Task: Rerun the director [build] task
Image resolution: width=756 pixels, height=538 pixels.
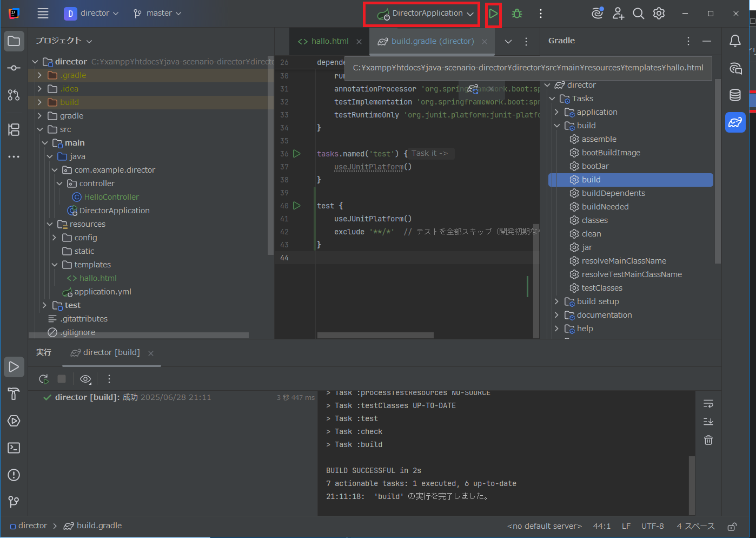Action: (44, 379)
